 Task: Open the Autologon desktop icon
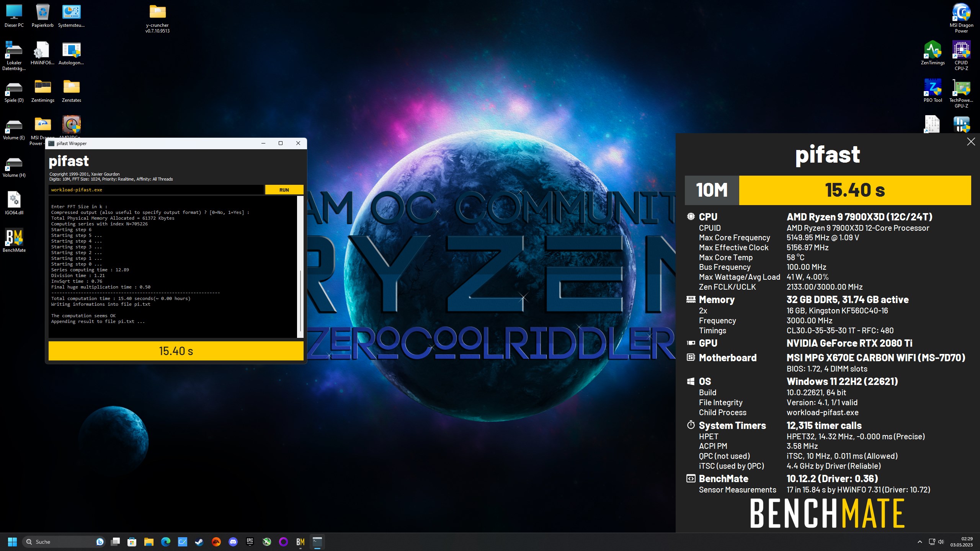pos(71,53)
